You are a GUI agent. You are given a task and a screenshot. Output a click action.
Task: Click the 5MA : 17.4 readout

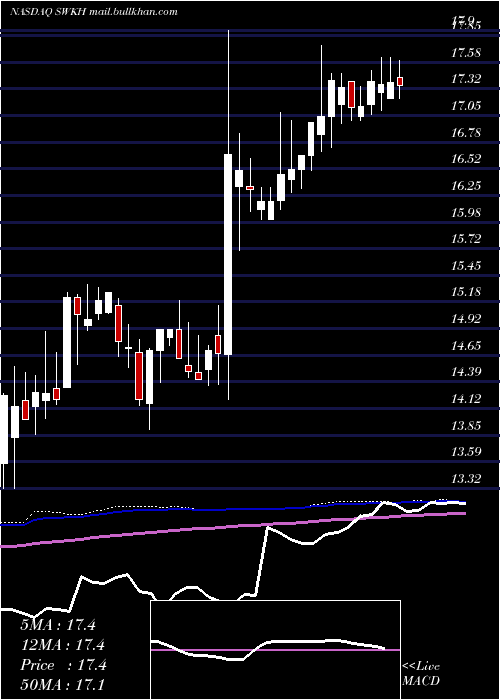[58, 625]
